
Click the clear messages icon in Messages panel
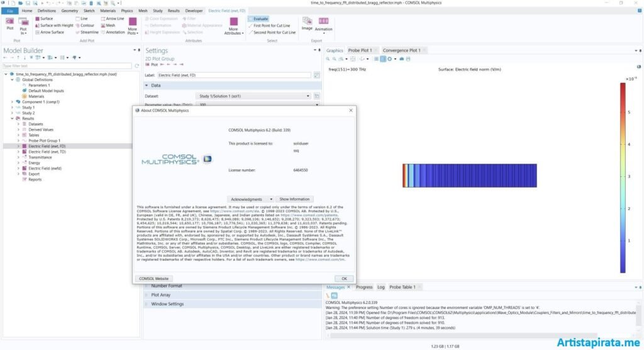click(x=328, y=296)
